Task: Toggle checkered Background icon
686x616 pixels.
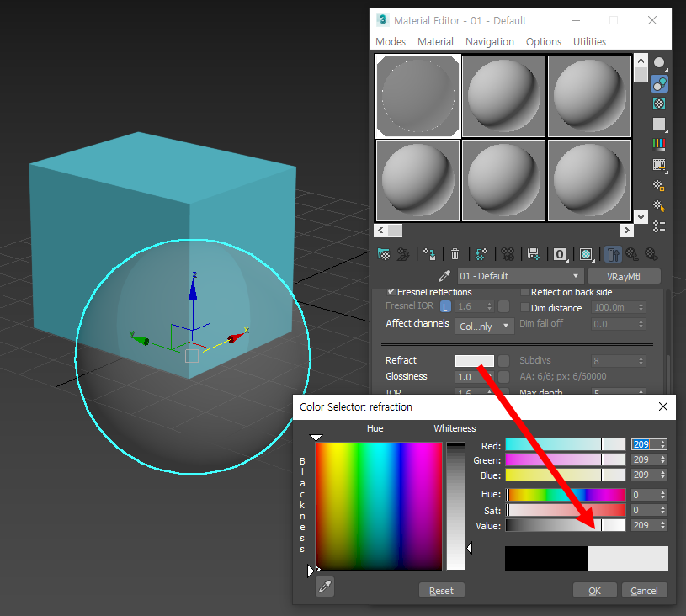Action: coord(659,104)
